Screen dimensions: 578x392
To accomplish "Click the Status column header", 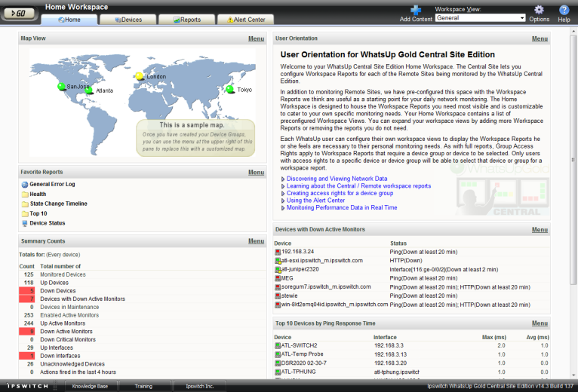I will tap(398, 243).
